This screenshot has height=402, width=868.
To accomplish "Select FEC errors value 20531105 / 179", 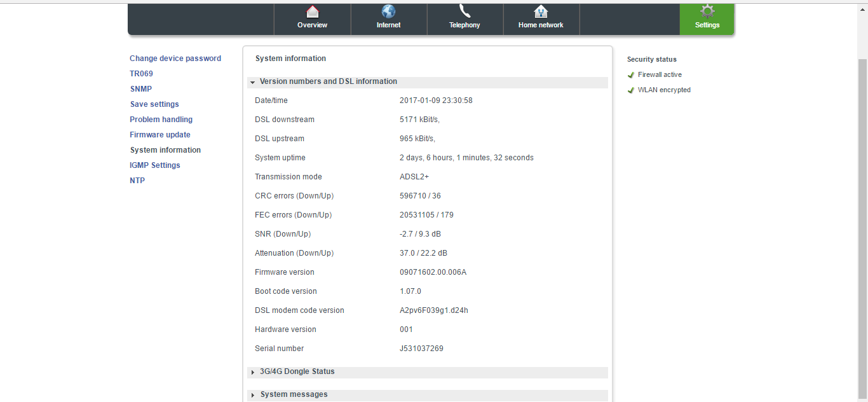I will [x=426, y=215].
